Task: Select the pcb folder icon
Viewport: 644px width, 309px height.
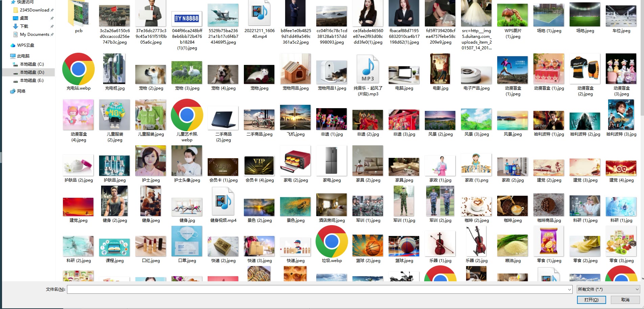Action: pyautogui.click(x=78, y=13)
